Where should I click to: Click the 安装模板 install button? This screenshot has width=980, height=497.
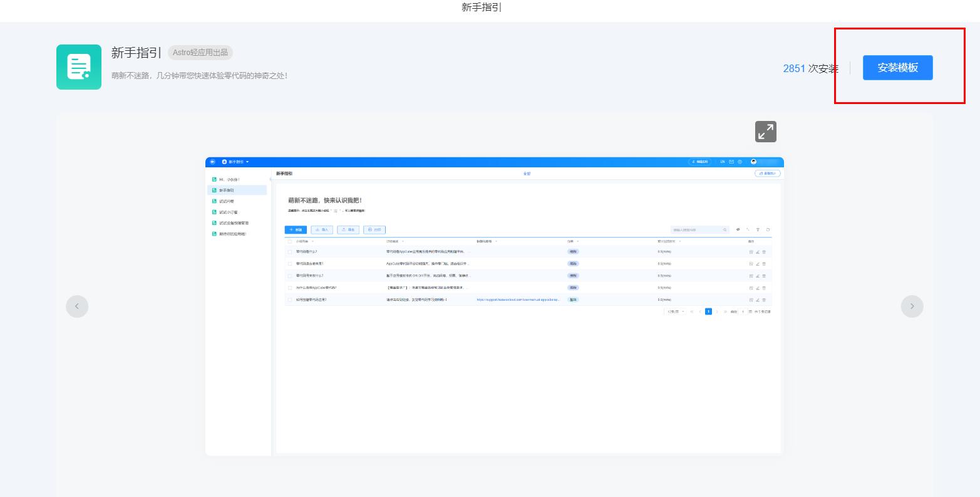point(897,67)
